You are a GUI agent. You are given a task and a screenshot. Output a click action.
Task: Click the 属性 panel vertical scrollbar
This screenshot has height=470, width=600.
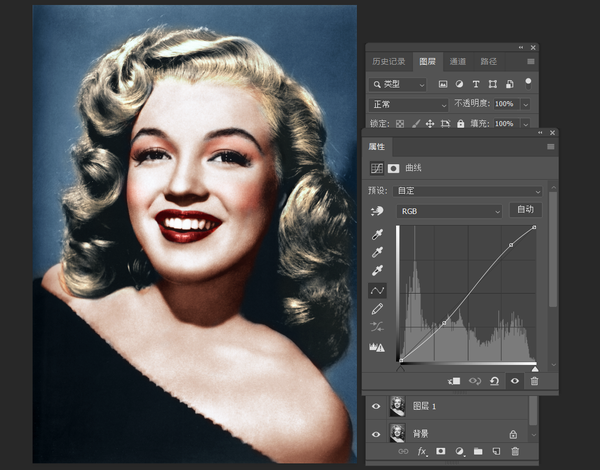point(553,249)
